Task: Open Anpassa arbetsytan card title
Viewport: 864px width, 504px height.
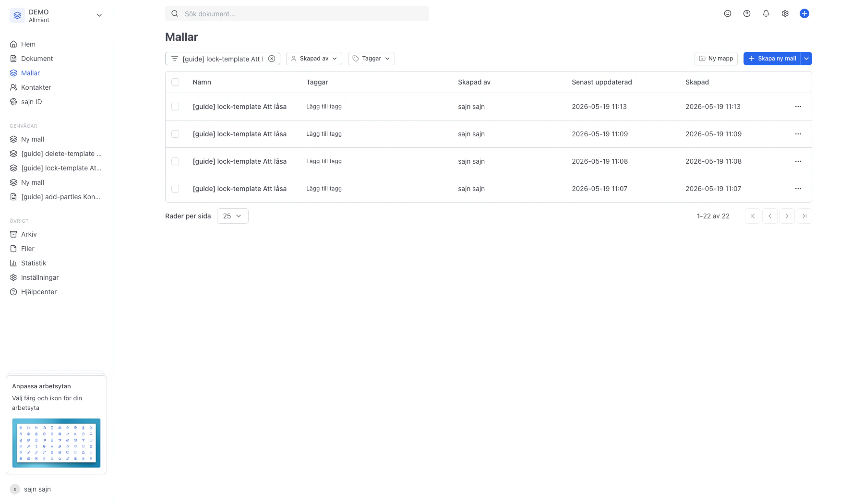Action: click(x=41, y=386)
